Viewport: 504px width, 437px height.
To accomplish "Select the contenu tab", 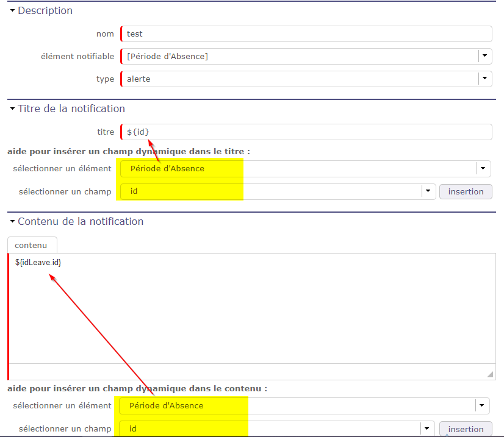I will coord(31,245).
